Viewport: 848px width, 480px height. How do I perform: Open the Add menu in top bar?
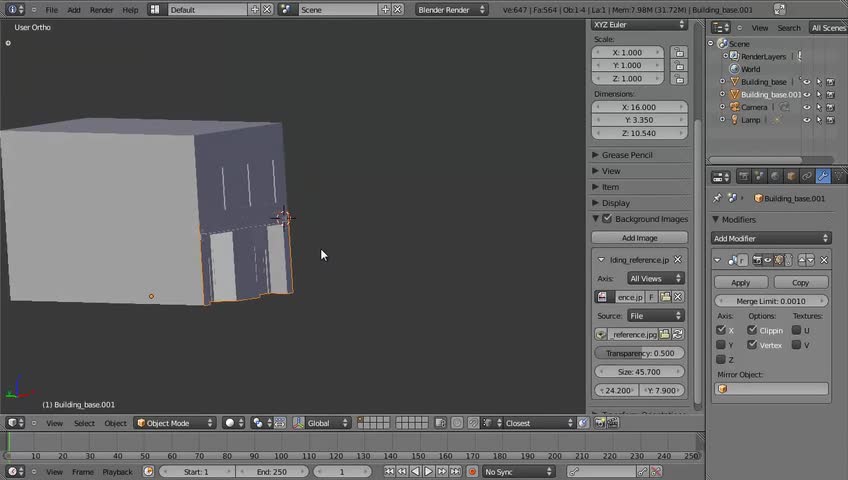74,10
